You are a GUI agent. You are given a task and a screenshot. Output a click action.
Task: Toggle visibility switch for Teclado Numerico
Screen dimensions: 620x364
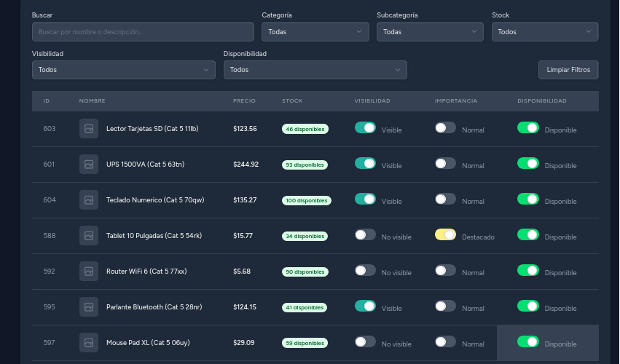(x=365, y=199)
